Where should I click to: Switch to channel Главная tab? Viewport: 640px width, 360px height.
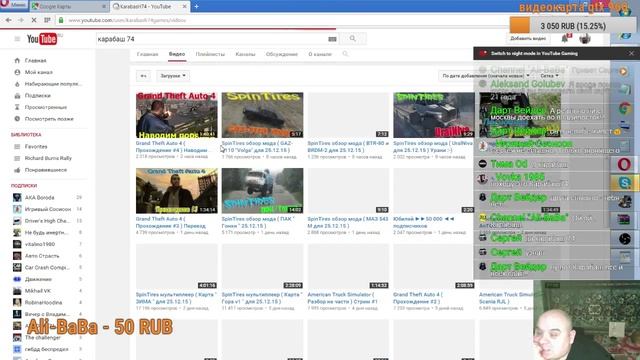pos(147,54)
